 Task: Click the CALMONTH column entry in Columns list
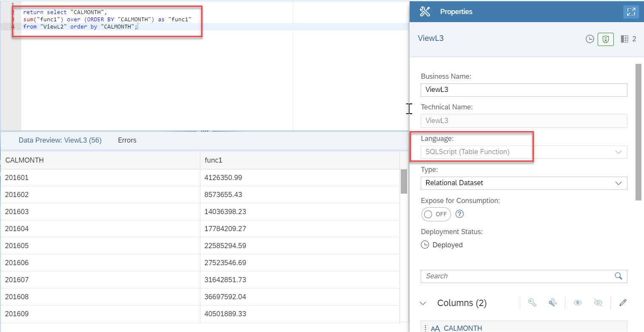pos(462,328)
